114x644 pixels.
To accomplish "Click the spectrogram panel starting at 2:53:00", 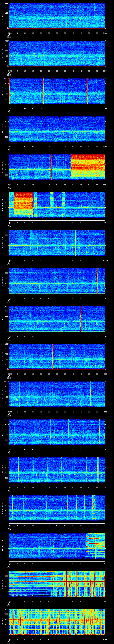I will pyautogui.click(x=57, y=16).
